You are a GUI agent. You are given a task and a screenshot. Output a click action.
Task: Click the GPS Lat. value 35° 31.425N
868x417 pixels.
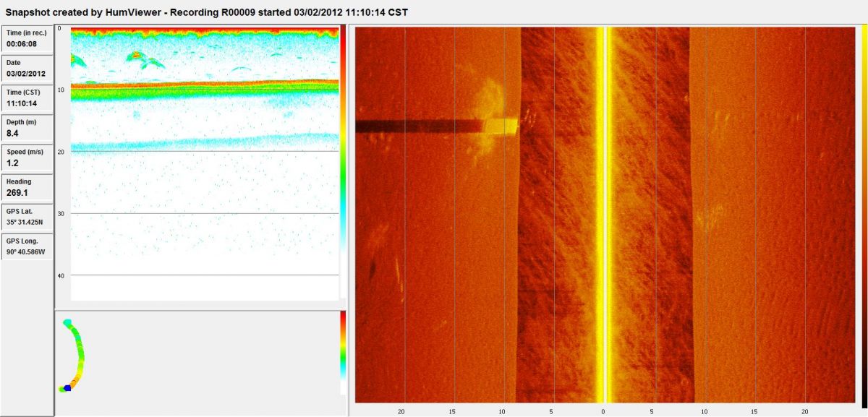25,222
